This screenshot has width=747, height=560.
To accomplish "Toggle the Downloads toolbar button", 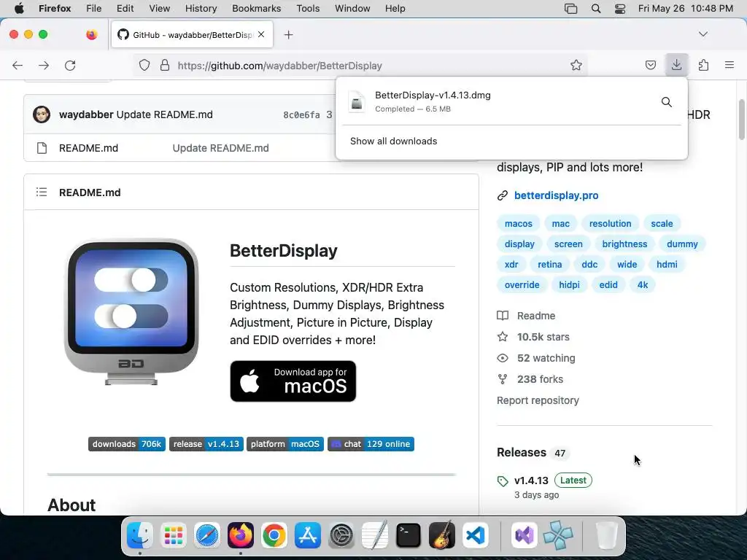I will (x=676, y=65).
